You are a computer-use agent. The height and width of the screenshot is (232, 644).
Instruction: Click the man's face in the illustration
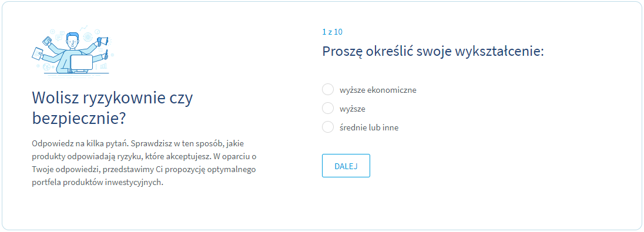[x=72, y=42]
